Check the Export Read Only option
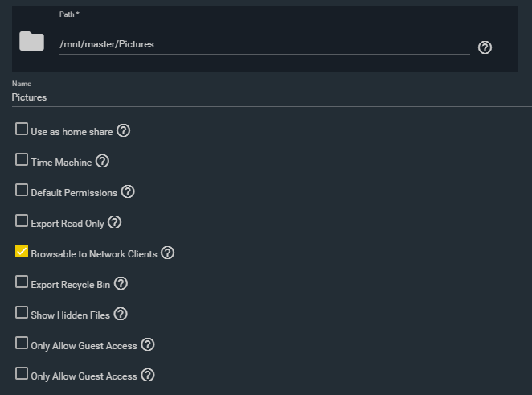Viewport: 532px width, 395px height. point(22,220)
